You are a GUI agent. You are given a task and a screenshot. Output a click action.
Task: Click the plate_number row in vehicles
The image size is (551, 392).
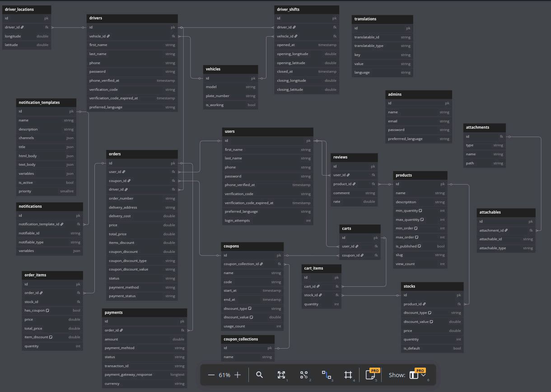tap(230, 96)
